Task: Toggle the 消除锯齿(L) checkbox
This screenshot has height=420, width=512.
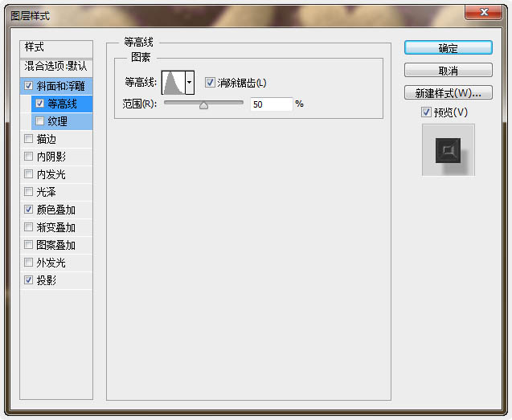Action: [210, 82]
